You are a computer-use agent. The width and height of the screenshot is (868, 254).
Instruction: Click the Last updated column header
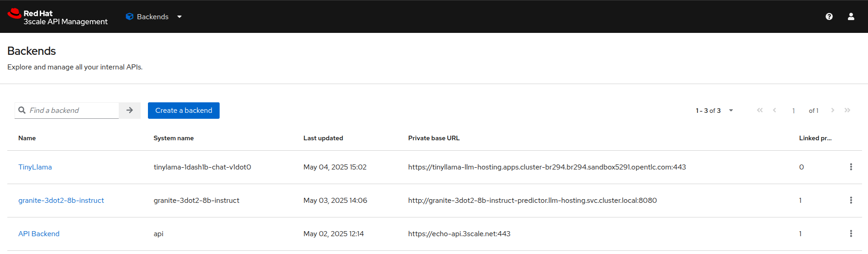click(x=323, y=138)
